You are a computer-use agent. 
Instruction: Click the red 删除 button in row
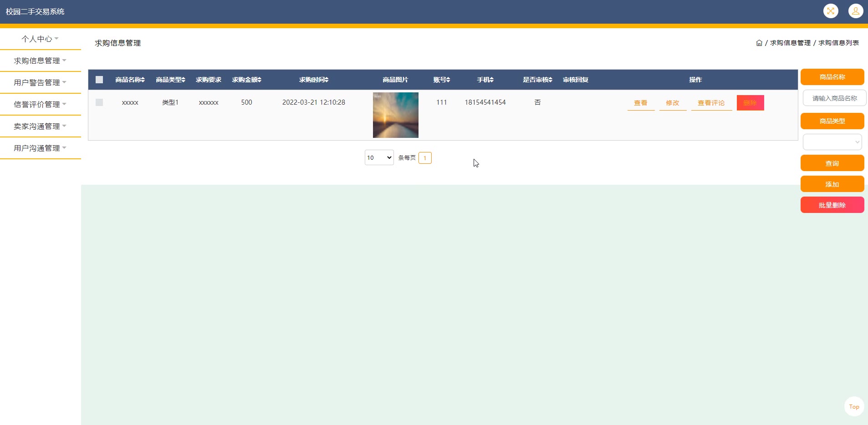(x=750, y=103)
